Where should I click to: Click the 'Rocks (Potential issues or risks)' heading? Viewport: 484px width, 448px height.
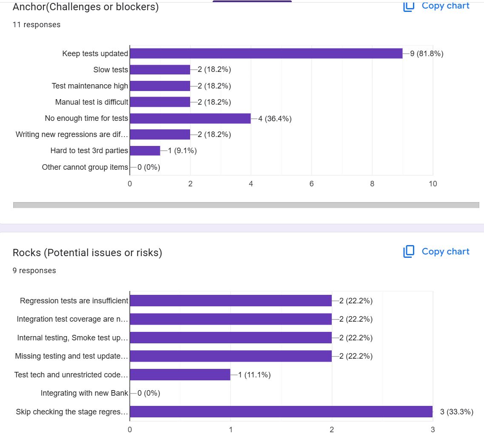(87, 253)
